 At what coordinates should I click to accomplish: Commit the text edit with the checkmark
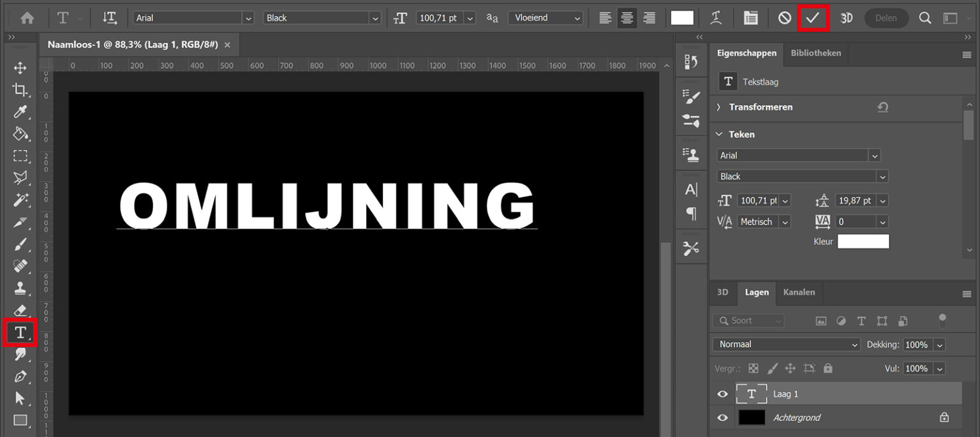click(x=813, y=18)
